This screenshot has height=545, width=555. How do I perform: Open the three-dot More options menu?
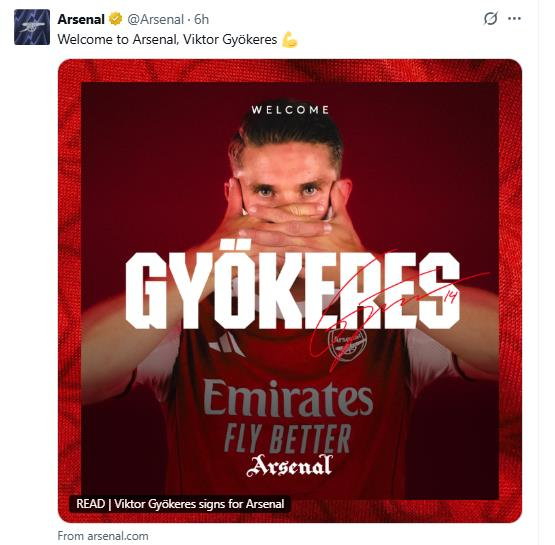[514, 18]
